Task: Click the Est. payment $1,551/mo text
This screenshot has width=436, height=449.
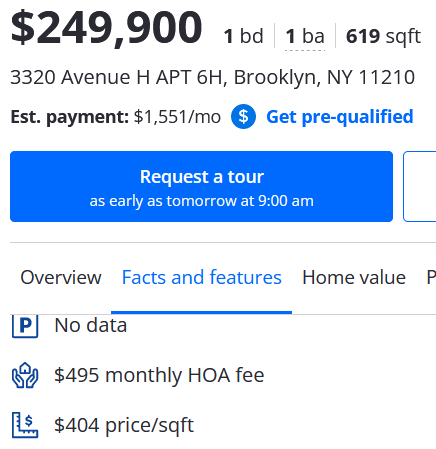Action: tap(116, 117)
